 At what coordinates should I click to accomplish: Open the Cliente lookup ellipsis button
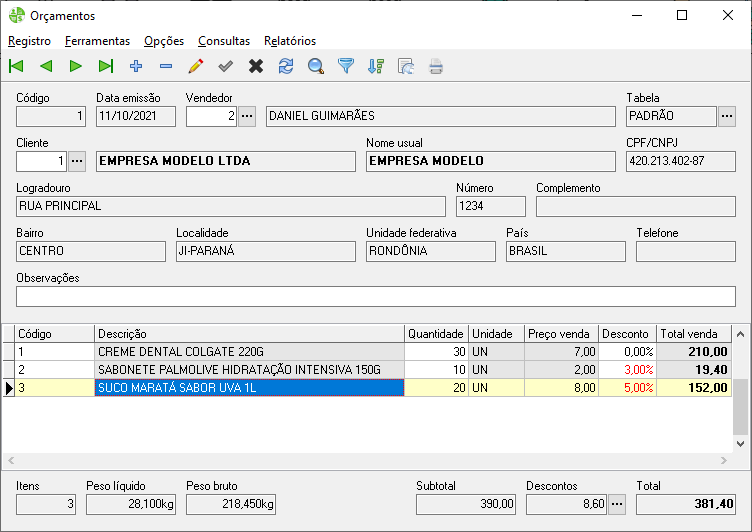pyautogui.click(x=77, y=161)
